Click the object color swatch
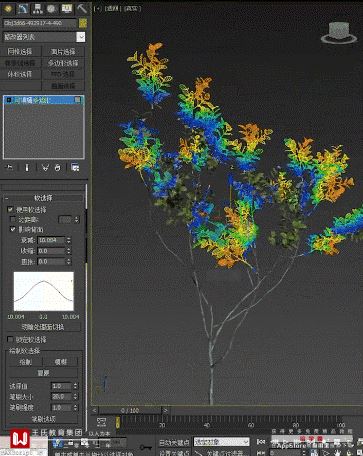This screenshot has height=456, width=363. tap(83, 23)
